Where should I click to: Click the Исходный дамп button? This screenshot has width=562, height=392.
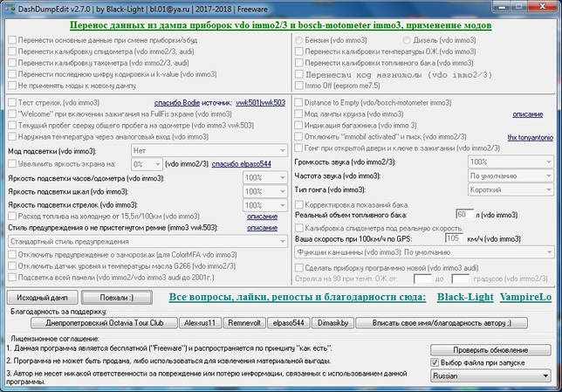[x=42, y=298]
